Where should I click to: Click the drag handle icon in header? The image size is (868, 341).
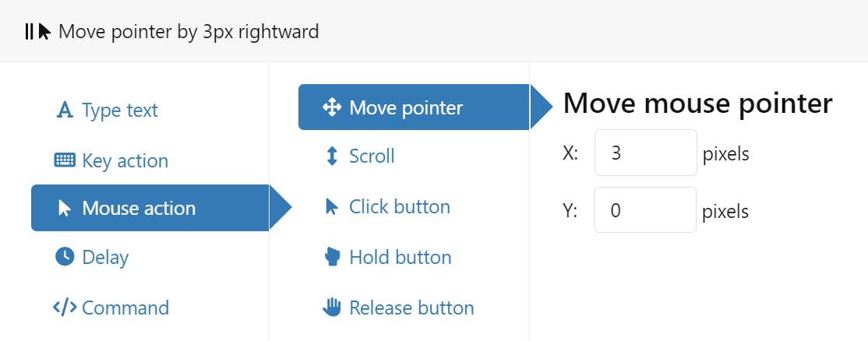[29, 32]
